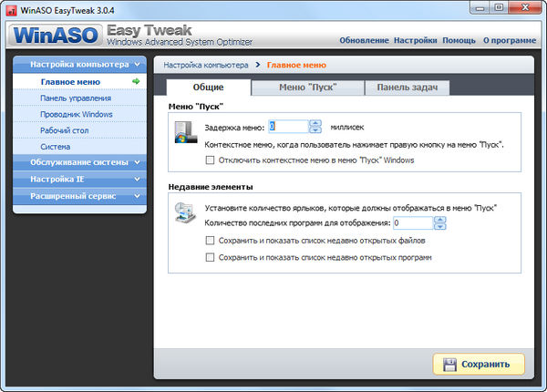Open the Обновление link in header

coord(365,41)
